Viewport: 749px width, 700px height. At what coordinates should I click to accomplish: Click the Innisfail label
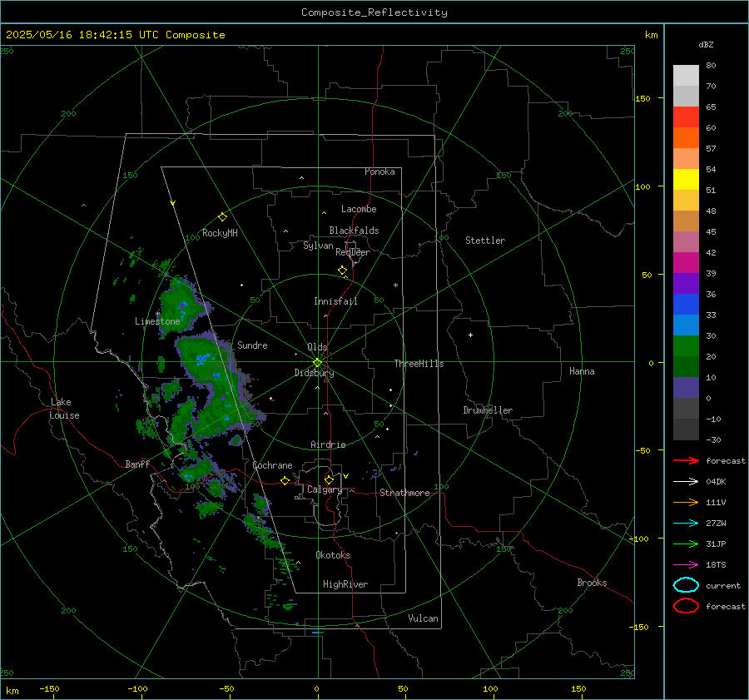pos(335,301)
